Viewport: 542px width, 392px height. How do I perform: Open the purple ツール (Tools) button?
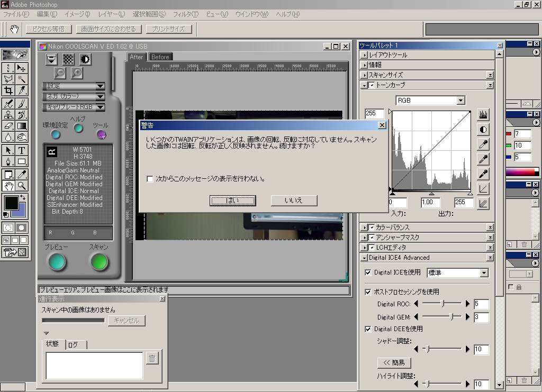pos(101,134)
